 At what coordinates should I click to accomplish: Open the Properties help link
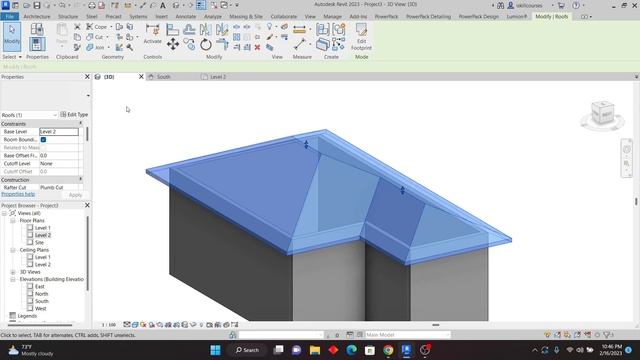(x=18, y=194)
